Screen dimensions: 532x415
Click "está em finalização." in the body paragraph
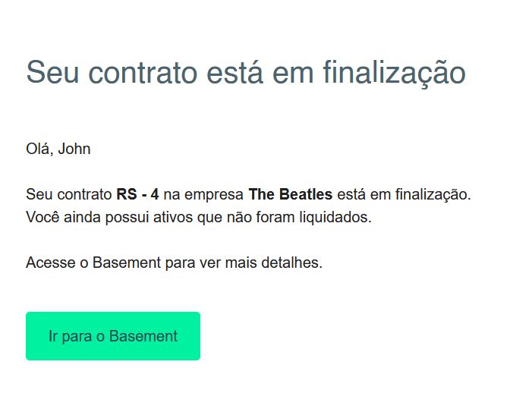tap(404, 194)
